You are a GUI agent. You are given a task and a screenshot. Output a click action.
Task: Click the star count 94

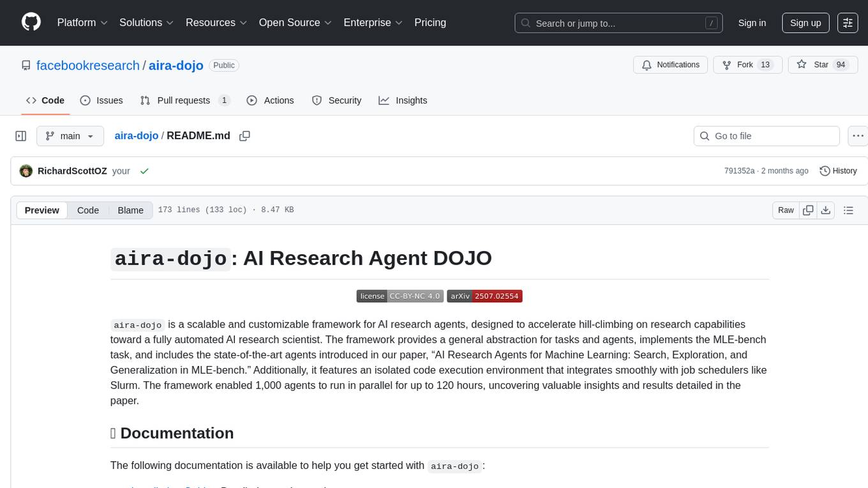841,65
